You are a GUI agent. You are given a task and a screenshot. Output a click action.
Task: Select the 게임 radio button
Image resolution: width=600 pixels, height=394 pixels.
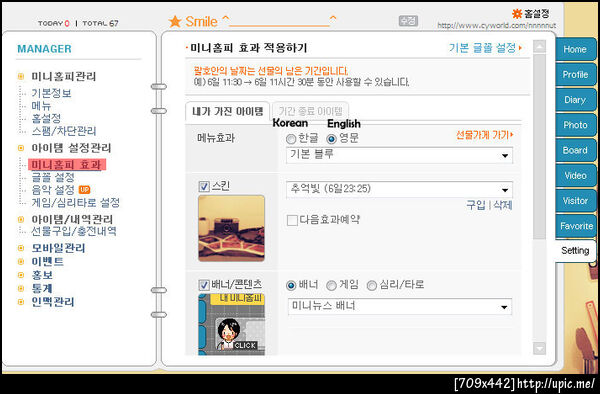(x=331, y=285)
